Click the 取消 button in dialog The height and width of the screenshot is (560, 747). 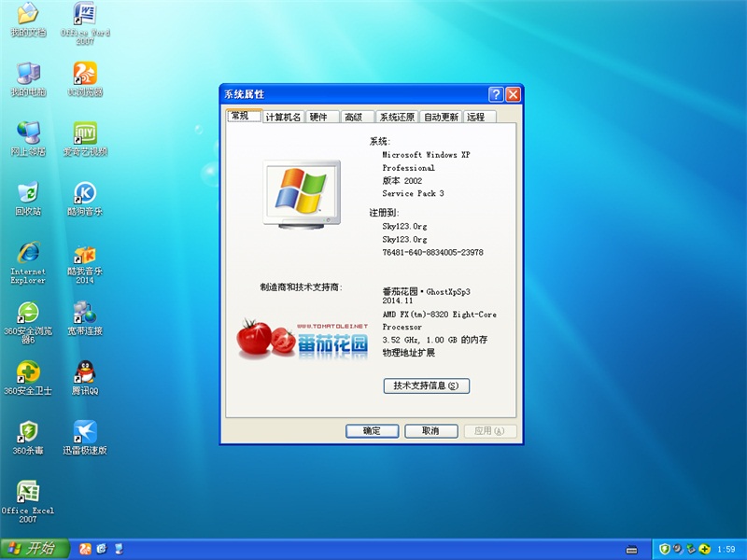click(430, 431)
